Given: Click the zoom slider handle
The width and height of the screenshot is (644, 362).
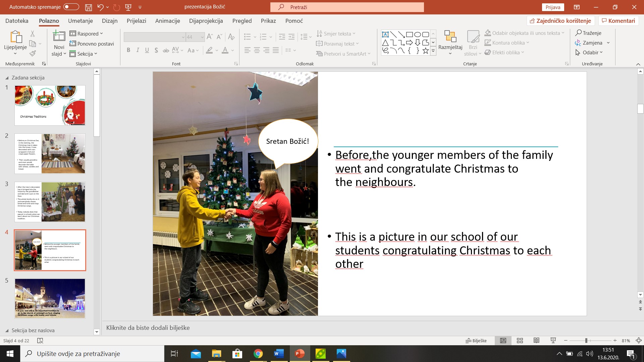Looking at the screenshot, I should [586, 341].
